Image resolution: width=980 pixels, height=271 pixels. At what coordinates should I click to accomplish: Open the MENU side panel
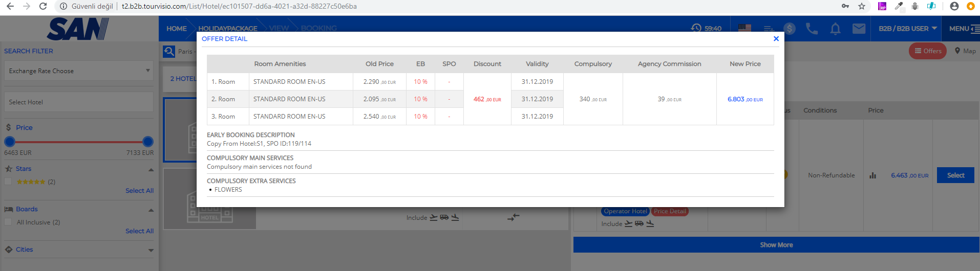pyautogui.click(x=963, y=29)
